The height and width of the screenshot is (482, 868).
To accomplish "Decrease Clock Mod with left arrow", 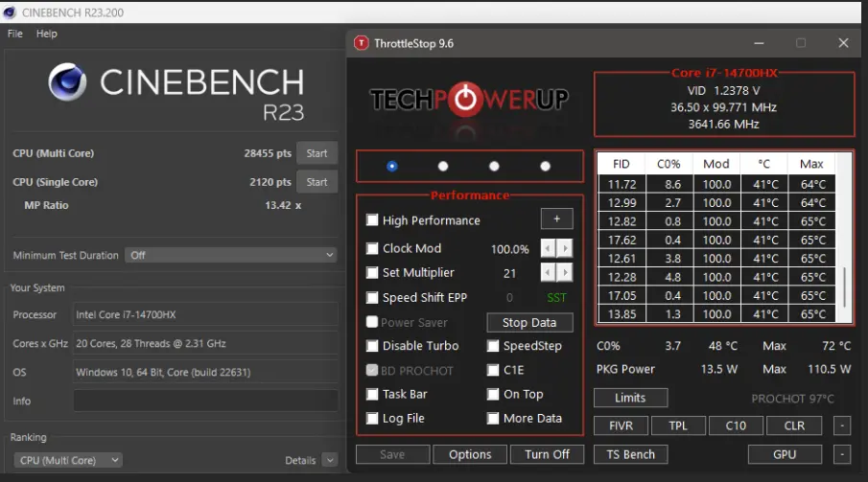I will coord(548,248).
